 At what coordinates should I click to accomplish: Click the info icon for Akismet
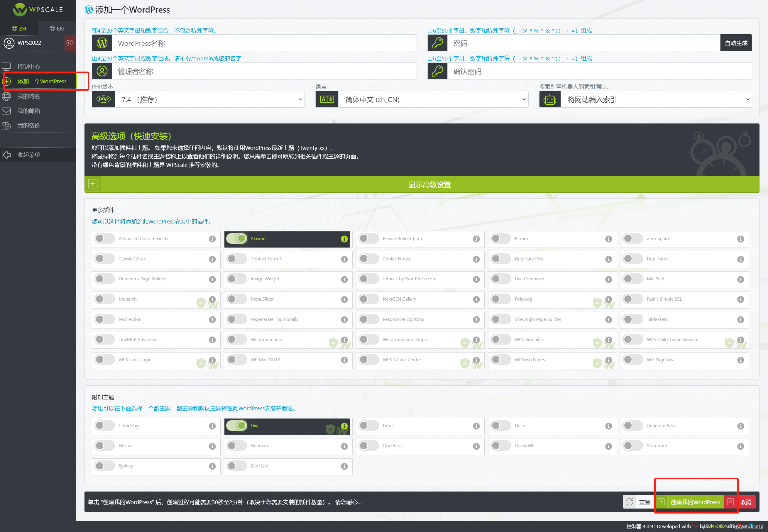[x=344, y=239]
